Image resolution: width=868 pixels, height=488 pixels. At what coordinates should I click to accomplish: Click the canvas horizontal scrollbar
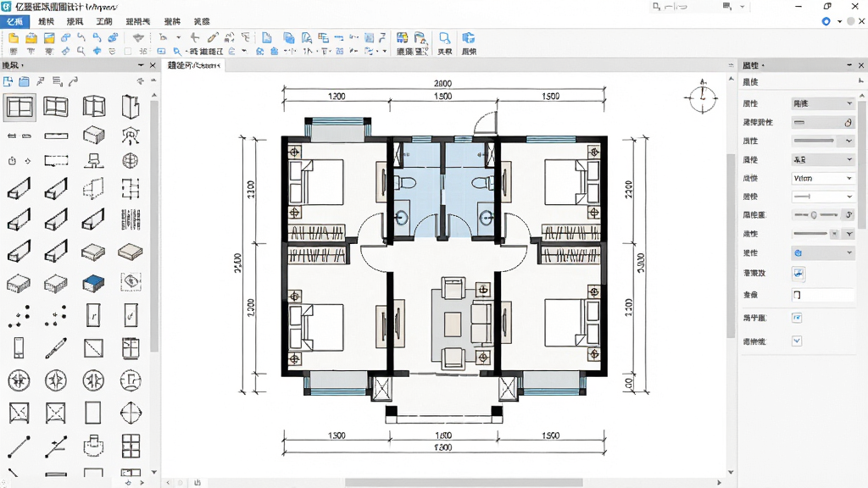464,482
